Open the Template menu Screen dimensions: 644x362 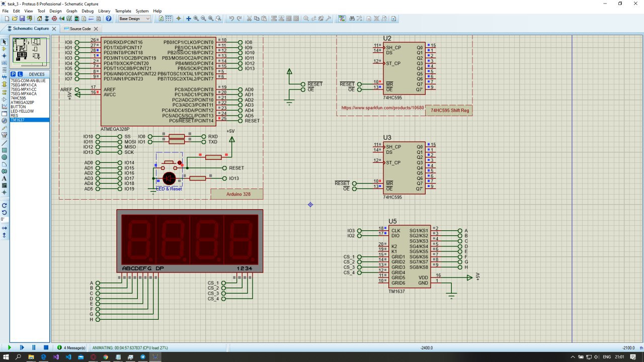123,11
